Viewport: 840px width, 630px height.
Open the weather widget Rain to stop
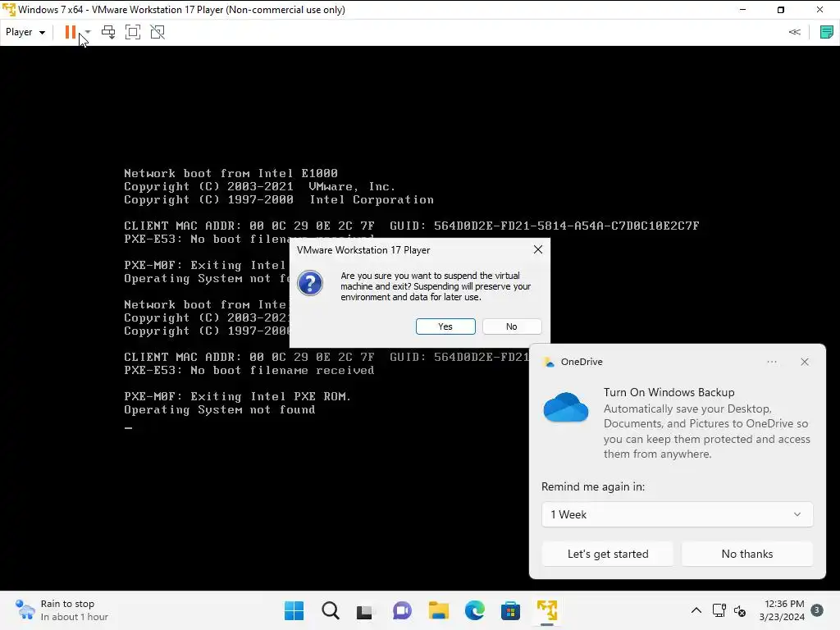tap(62, 610)
